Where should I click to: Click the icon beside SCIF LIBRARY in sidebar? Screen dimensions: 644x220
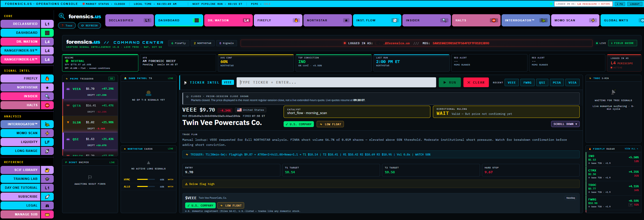click(x=47, y=170)
